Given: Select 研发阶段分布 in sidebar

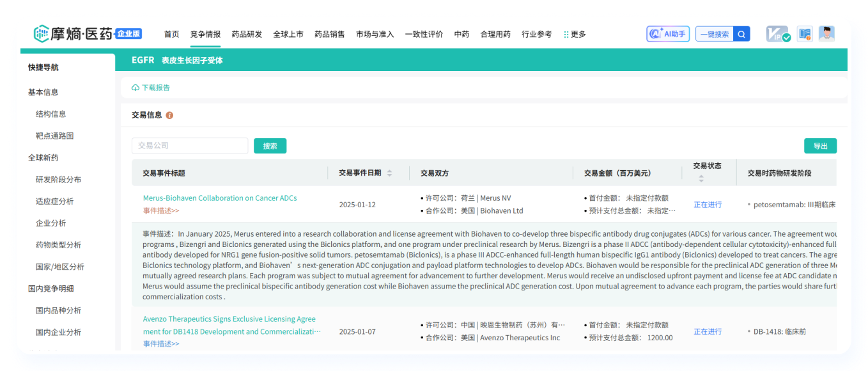Looking at the screenshot, I should (59, 179).
